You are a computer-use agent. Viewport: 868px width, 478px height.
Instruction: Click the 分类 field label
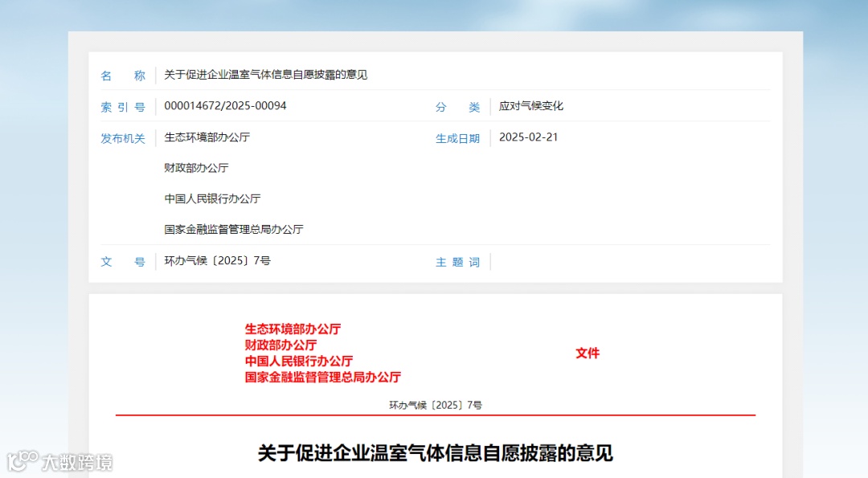coord(458,108)
